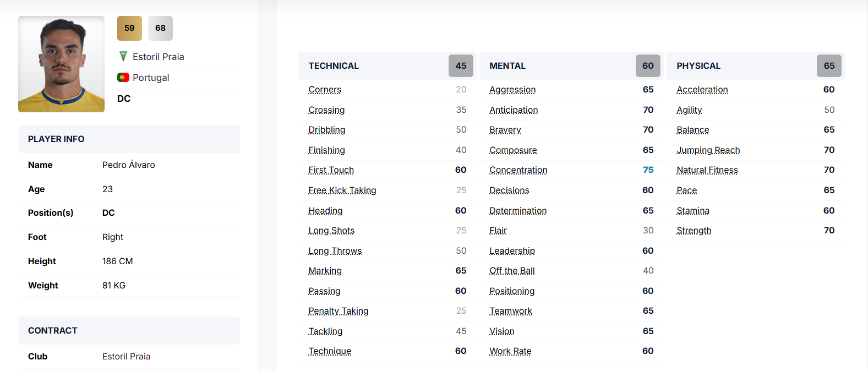Open the Corners attribute link
The width and height of the screenshot is (868, 371).
click(325, 90)
